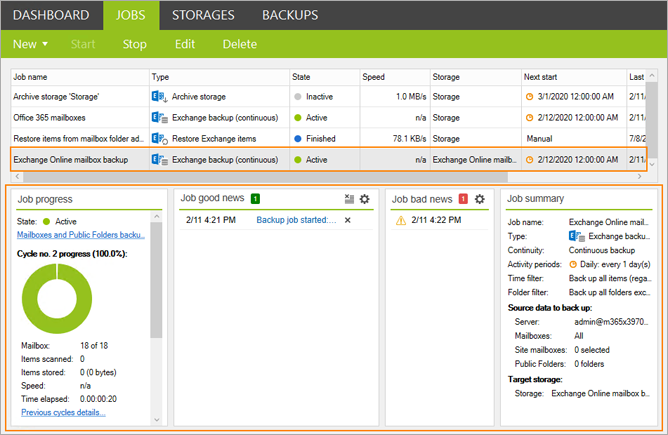Click '0:00:00:20' time elapsed value
The width and height of the screenshot is (668, 435).
click(x=98, y=399)
